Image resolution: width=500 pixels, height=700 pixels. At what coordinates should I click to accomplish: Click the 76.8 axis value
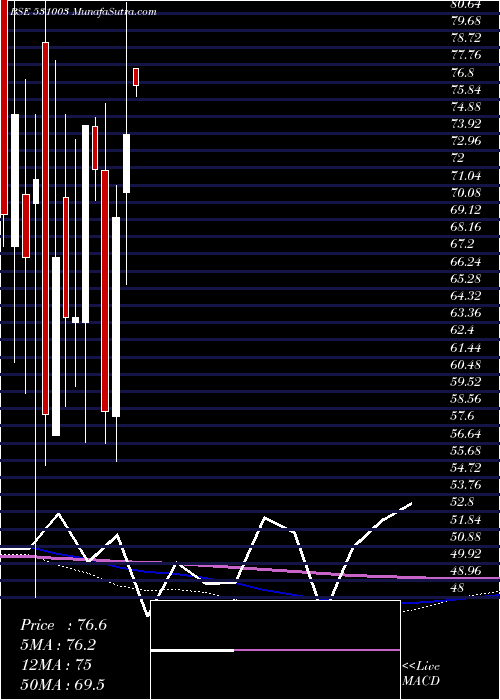(463, 73)
